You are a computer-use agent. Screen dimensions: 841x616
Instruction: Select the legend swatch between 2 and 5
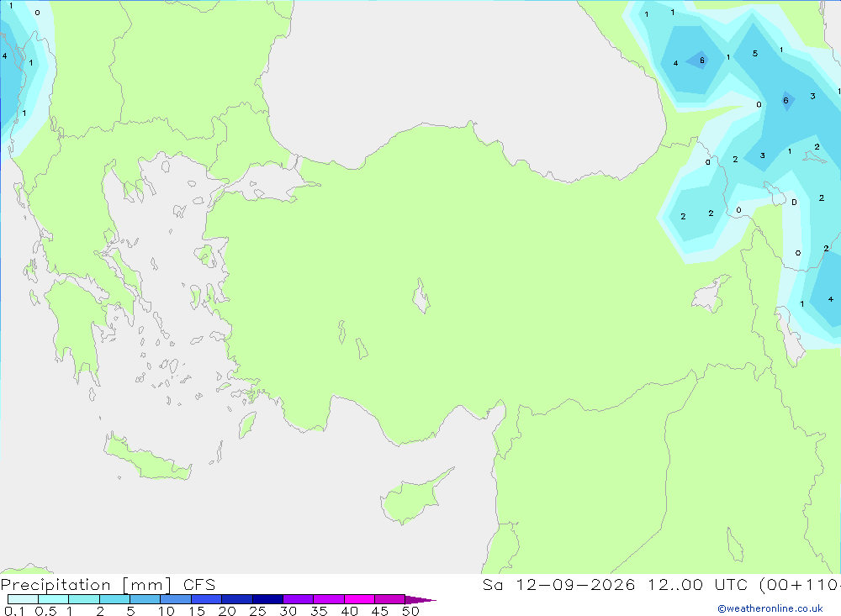114,599
